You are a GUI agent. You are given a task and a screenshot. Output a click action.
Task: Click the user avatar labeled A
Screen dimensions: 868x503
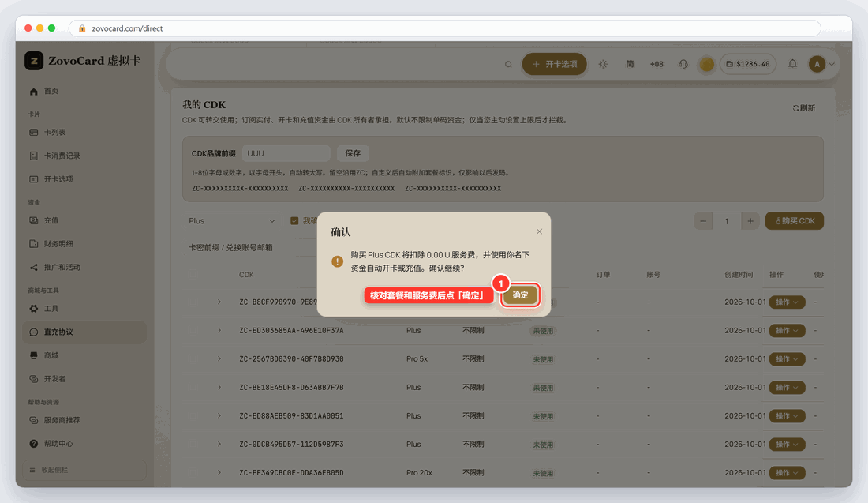(817, 64)
